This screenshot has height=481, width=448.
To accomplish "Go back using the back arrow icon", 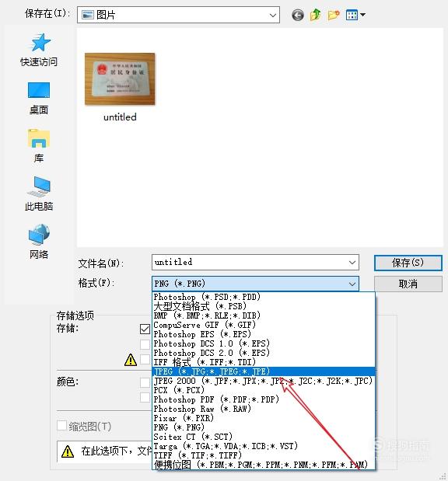I will coord(298,15).
